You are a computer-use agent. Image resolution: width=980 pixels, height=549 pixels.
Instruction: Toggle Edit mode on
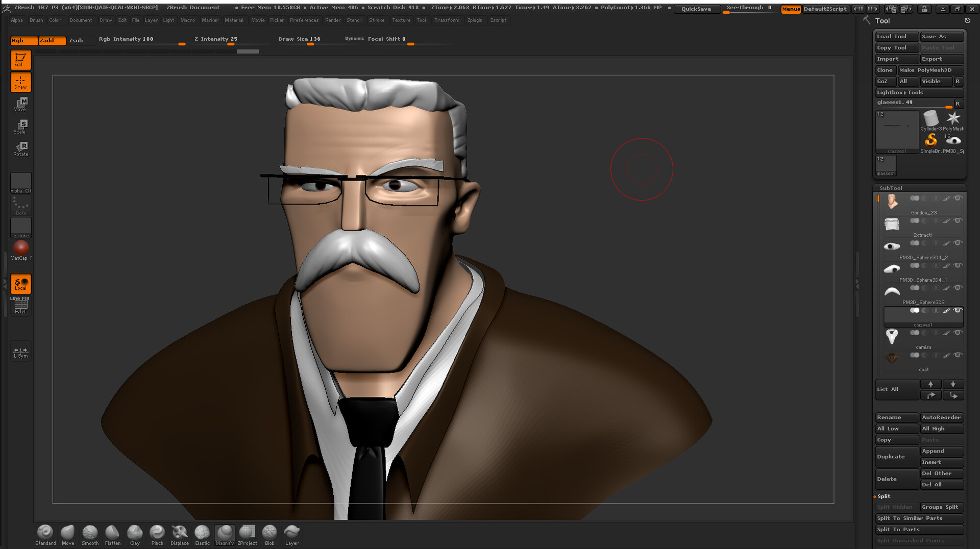coord(20,60)
